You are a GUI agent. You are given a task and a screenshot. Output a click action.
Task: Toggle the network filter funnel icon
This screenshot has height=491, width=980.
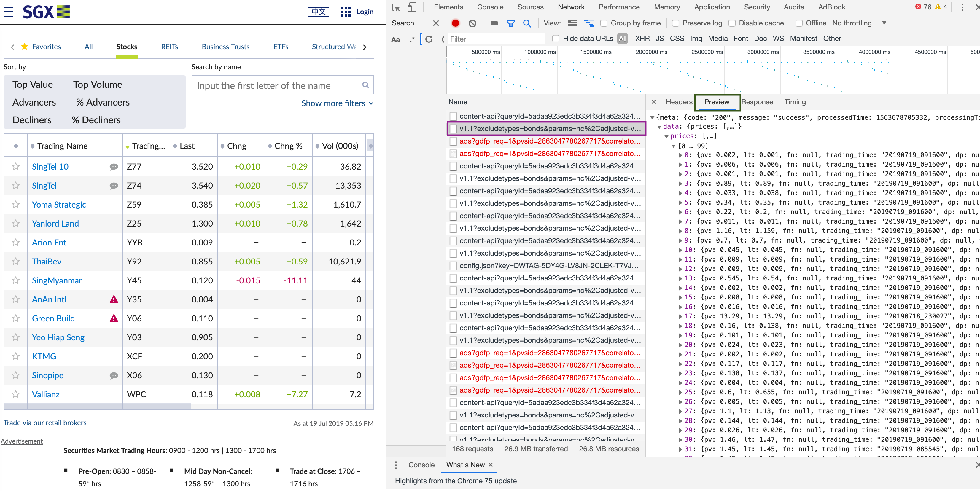[510, 24]
